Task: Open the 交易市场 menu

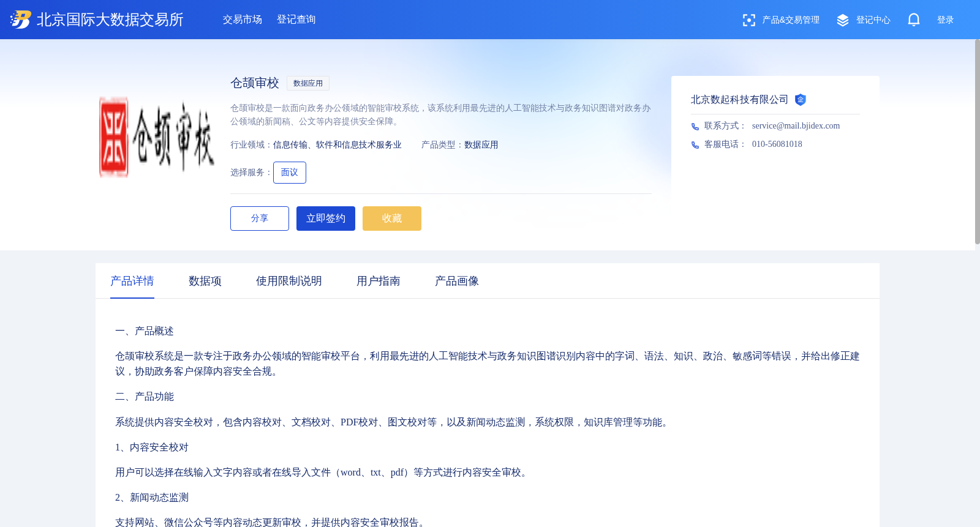Action: point(243,20)
